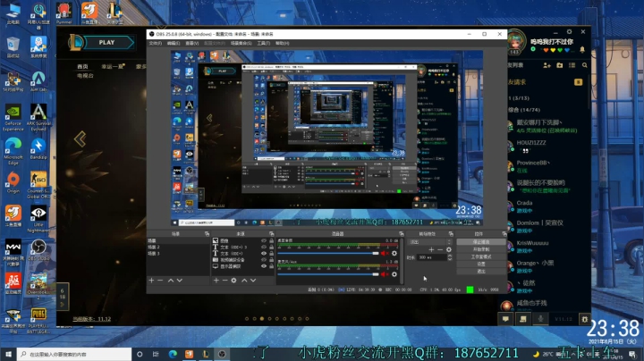Toggle visibility of 文本 (GDI+) source
The height and width of the screenshot is (361, 644).
[264, 254]
